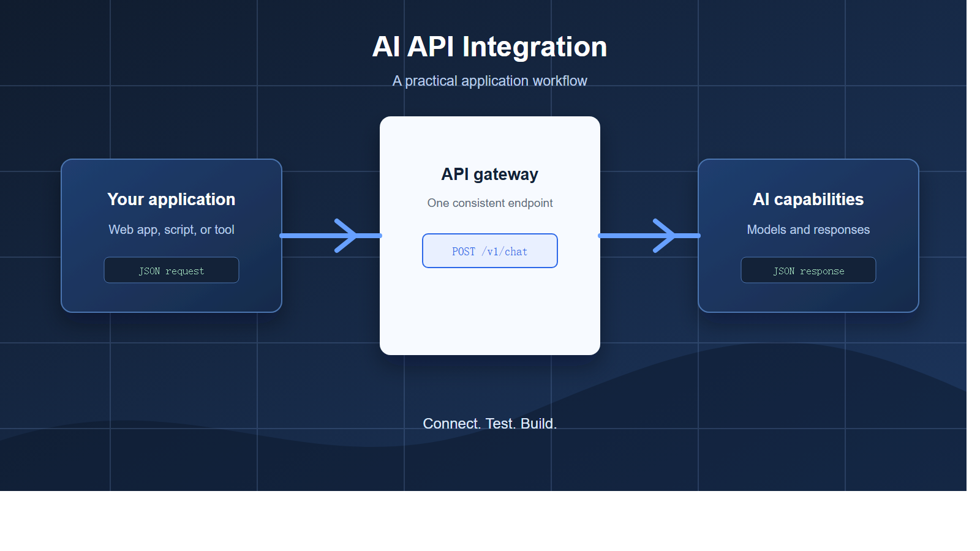
Task: Click the arrow from API gateway to AI capabilities
Action: pyautogui.click(x=649, y=236)
